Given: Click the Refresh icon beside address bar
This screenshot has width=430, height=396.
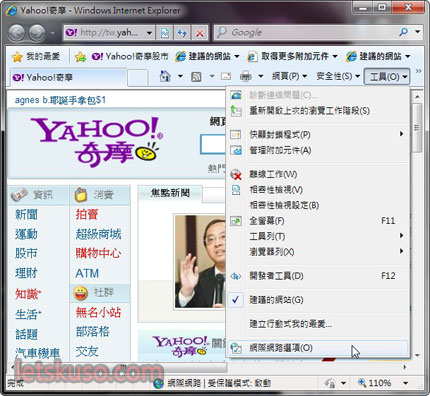Looking at the screenshot, I should (182, 33).
